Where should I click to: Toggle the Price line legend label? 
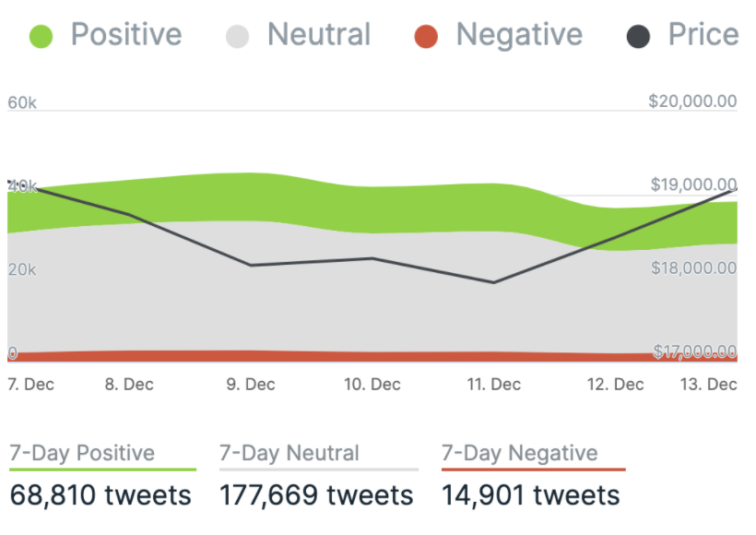tap(703, 35)
